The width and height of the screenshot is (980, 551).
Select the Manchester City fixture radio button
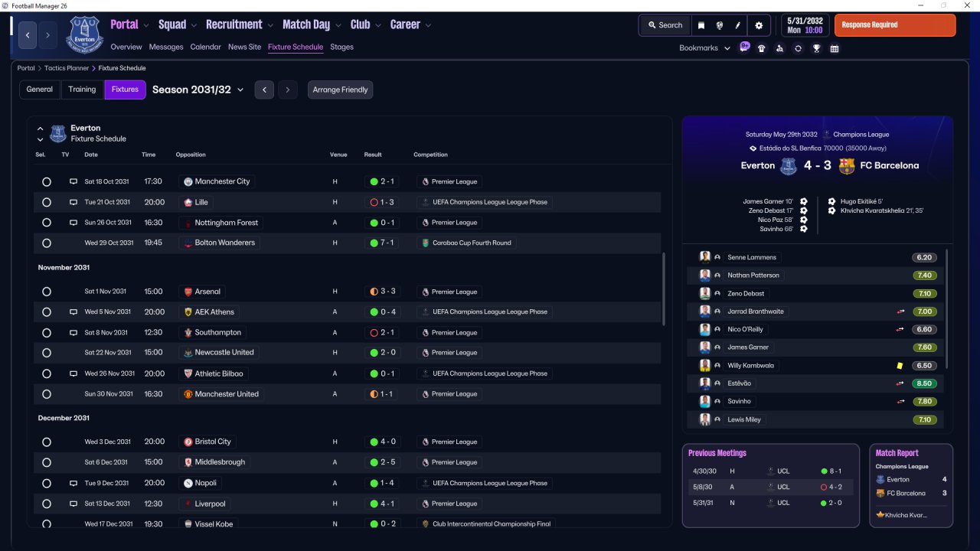coord(47,182)
